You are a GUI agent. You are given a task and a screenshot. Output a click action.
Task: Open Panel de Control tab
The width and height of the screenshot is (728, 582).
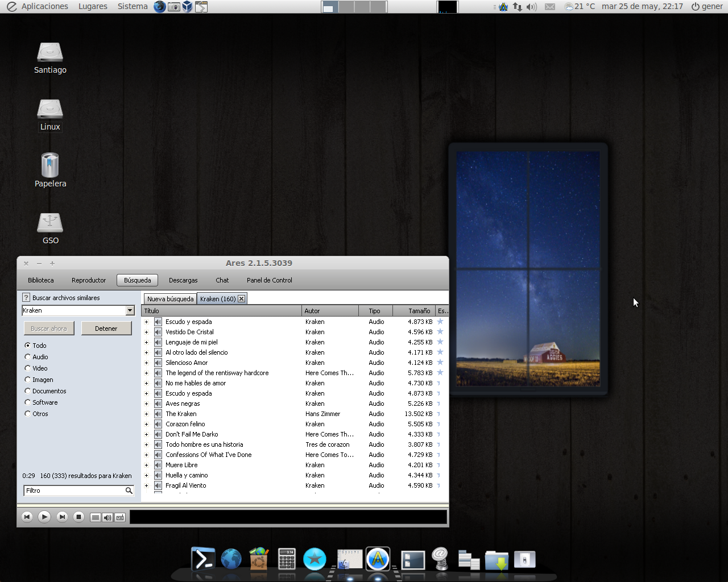tap(270, 280)
